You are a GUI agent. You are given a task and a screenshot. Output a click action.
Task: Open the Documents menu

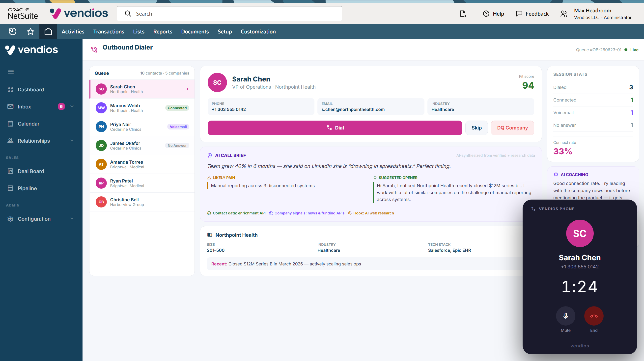coord(195,31)
